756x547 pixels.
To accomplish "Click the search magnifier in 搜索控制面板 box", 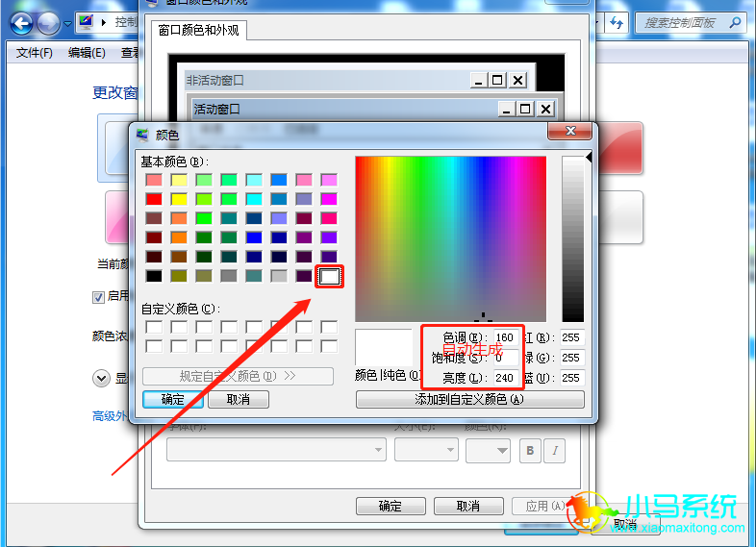I will 735,23.
